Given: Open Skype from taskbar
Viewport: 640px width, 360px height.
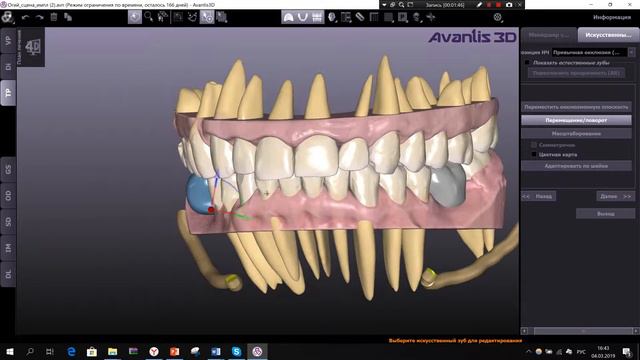Looking at the screenshot, I should click(x=236, y=351).
